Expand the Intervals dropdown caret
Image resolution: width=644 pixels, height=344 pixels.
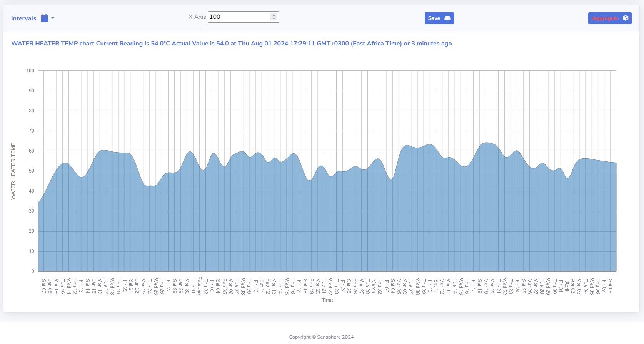coord(53,18)
